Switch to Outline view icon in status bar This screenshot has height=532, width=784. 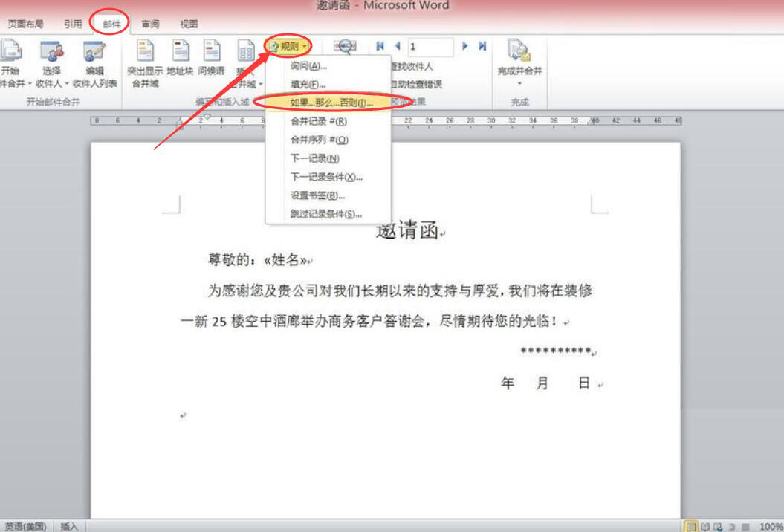tap(731, 527)
